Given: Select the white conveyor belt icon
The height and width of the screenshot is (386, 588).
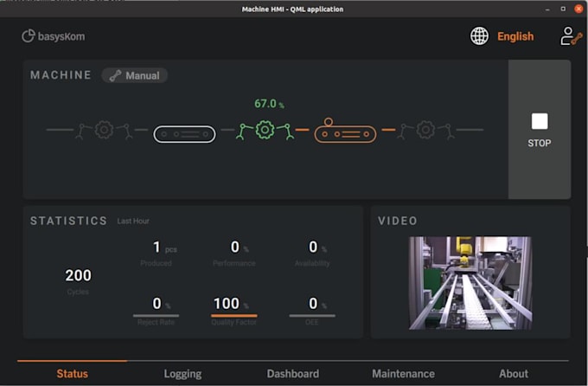Looking at the screenshot, I should pyautogui.click(x=184, y=134).
